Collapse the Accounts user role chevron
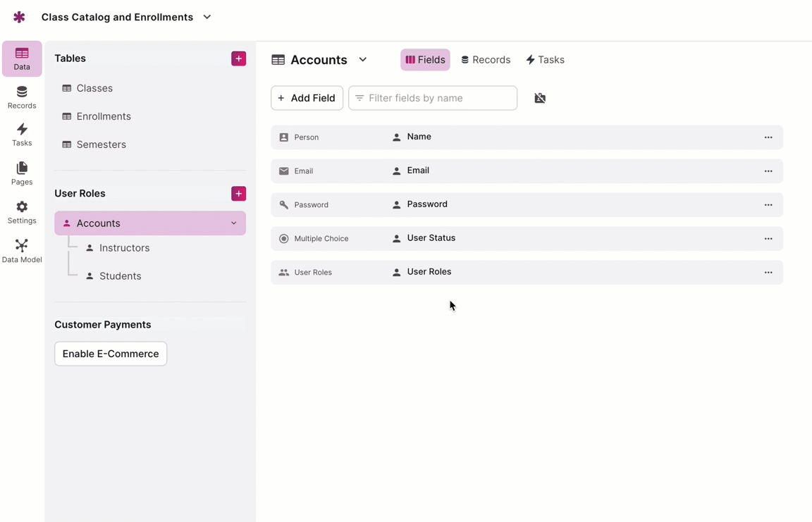Image resolution: width=812 pixels, height=522 pixels. pyautogui.click(x=234, y=223)
